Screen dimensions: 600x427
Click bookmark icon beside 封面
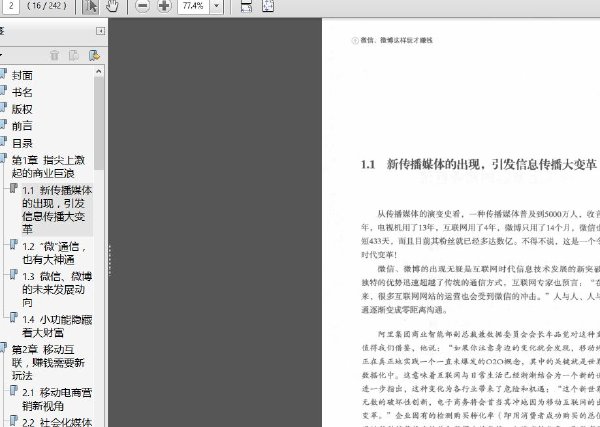[3, 73]
